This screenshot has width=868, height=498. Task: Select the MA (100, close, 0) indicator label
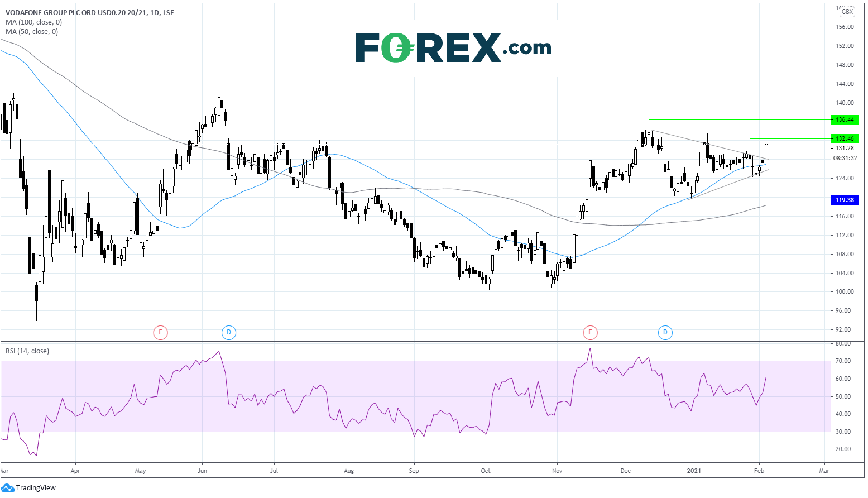click(33, 22)
